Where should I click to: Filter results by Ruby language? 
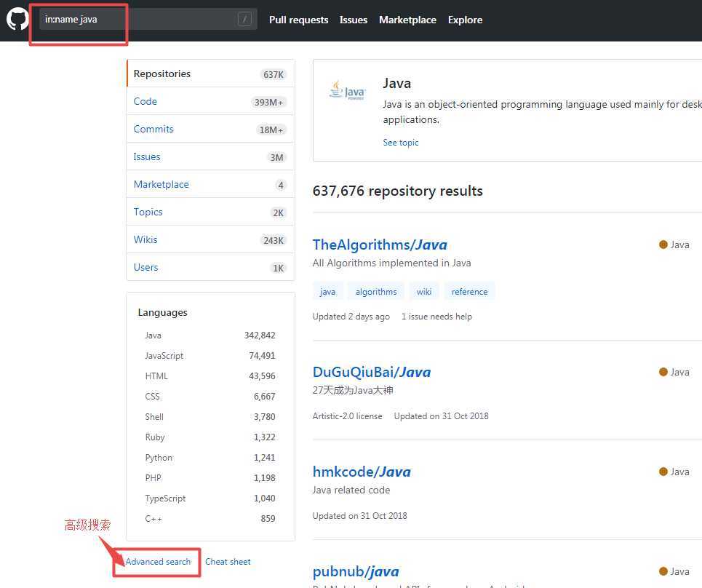[210, 437]
